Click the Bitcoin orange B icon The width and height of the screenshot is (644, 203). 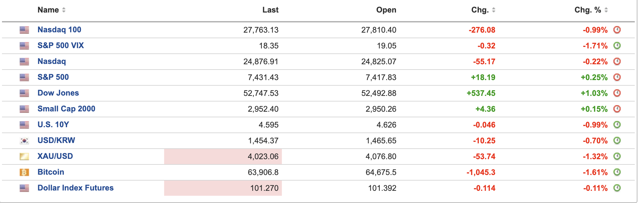click(x=24, y=172)
